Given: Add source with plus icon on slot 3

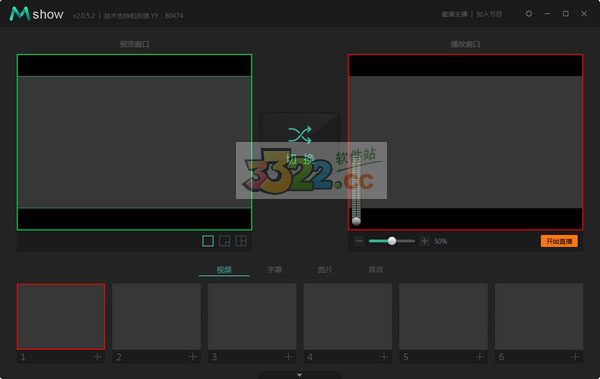Looking at the screenshot, I should pos(289,357).
